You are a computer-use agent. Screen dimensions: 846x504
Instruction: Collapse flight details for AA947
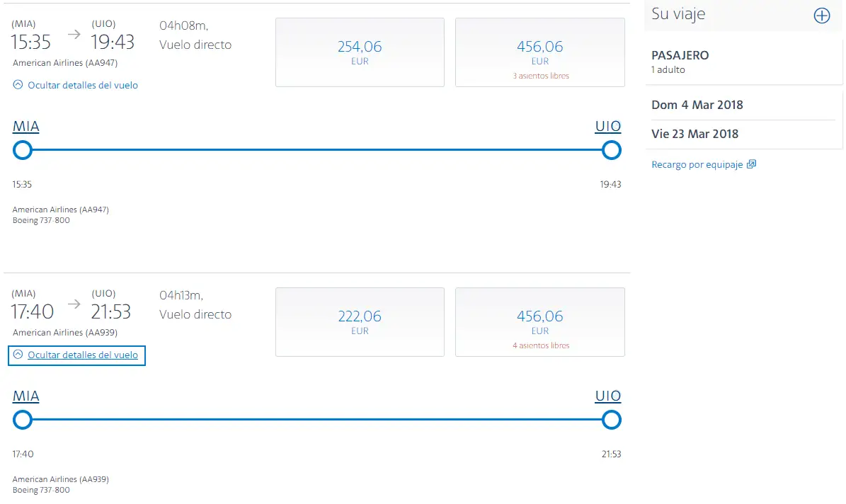click(76, 85)
